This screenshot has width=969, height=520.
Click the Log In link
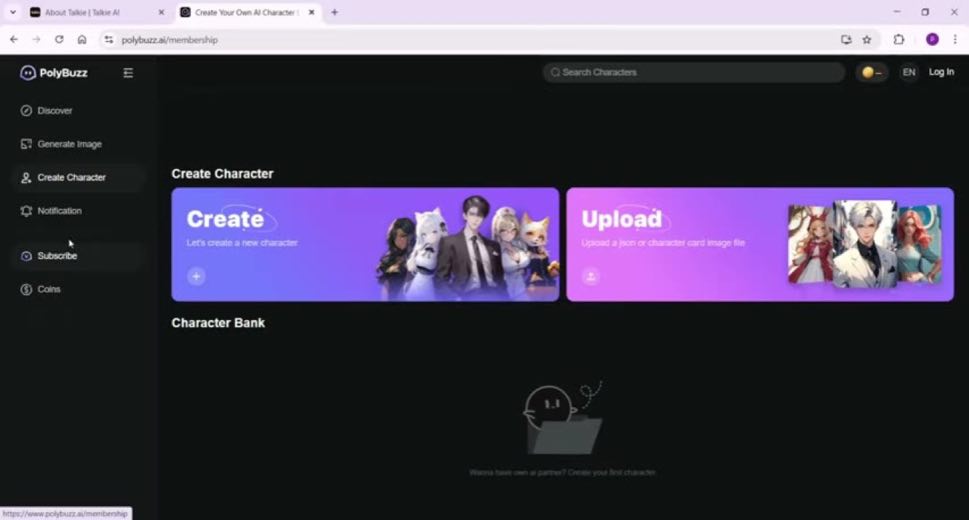click(x=941, y=72)
